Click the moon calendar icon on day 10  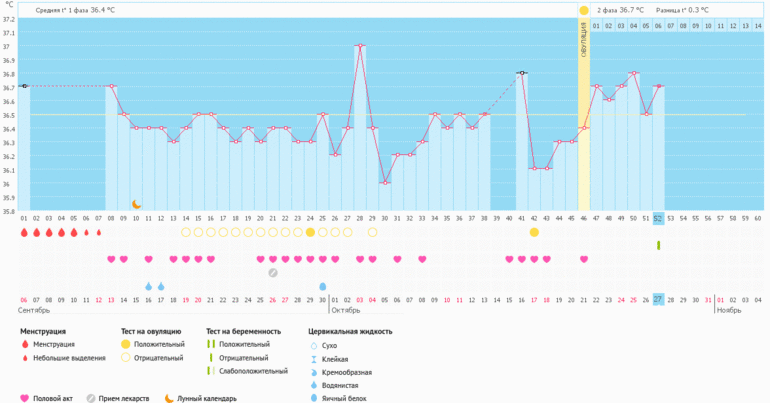pyautogui.click(x=136, y=204)
